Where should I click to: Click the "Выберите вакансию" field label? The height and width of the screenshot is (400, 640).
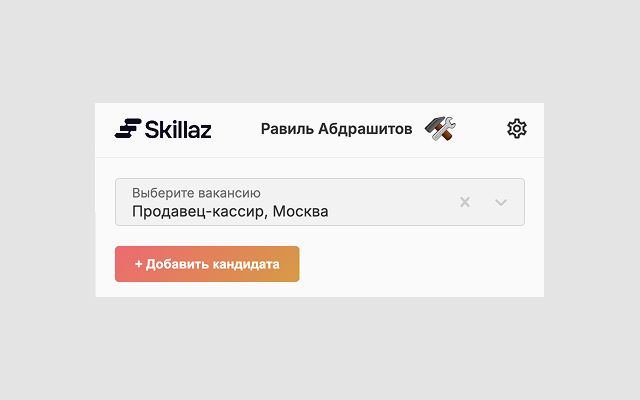click(x=196, y=192)
